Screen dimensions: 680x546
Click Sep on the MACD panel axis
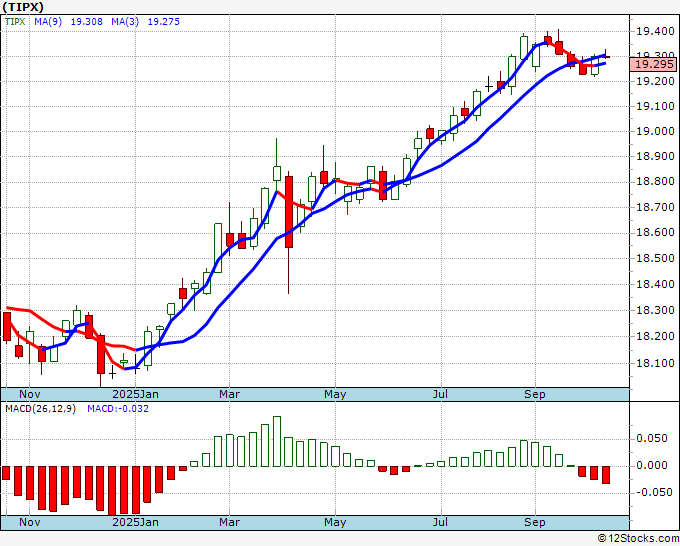coord(535,522)
